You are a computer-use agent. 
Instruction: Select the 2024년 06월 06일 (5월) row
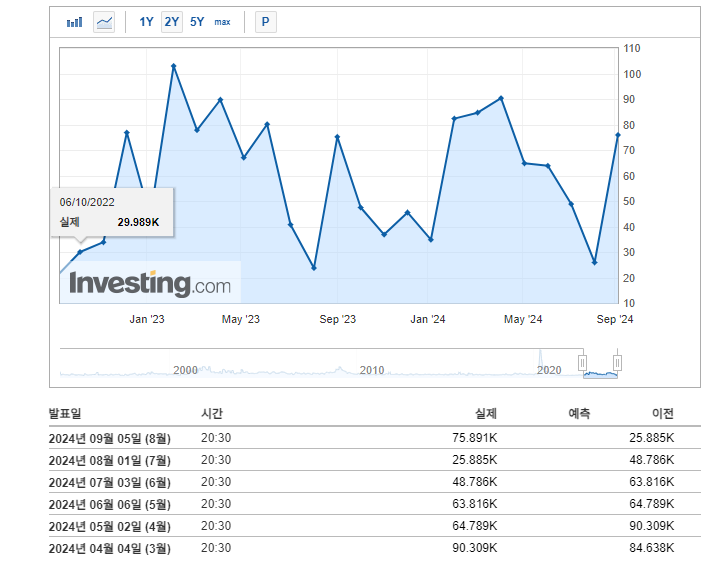110,504
